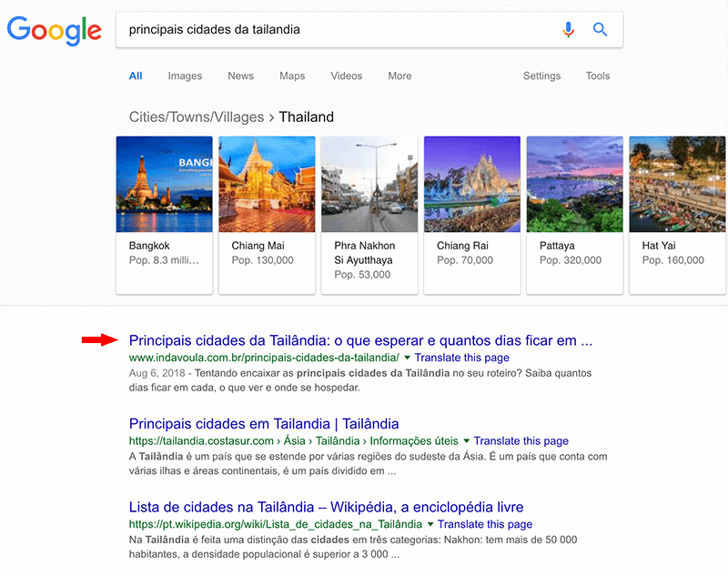The width and height of the screenshot is (728, 576).
Task: Open 'Principais cidades da Tailândia: o que esperar' result
Action: [360, 340]
